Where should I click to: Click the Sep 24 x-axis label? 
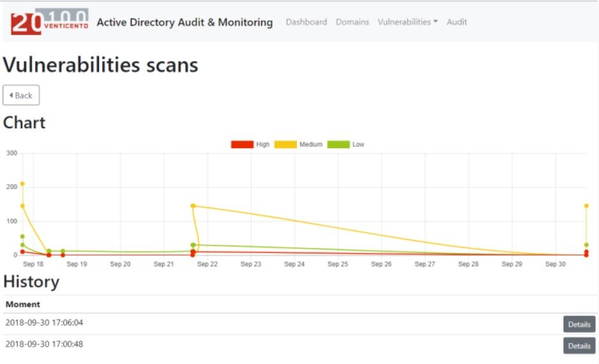pos(294,264)
